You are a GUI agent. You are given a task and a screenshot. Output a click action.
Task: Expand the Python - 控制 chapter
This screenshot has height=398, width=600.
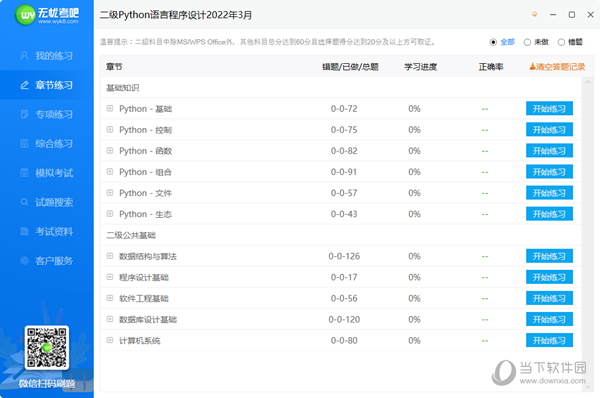tap(110, 129)
